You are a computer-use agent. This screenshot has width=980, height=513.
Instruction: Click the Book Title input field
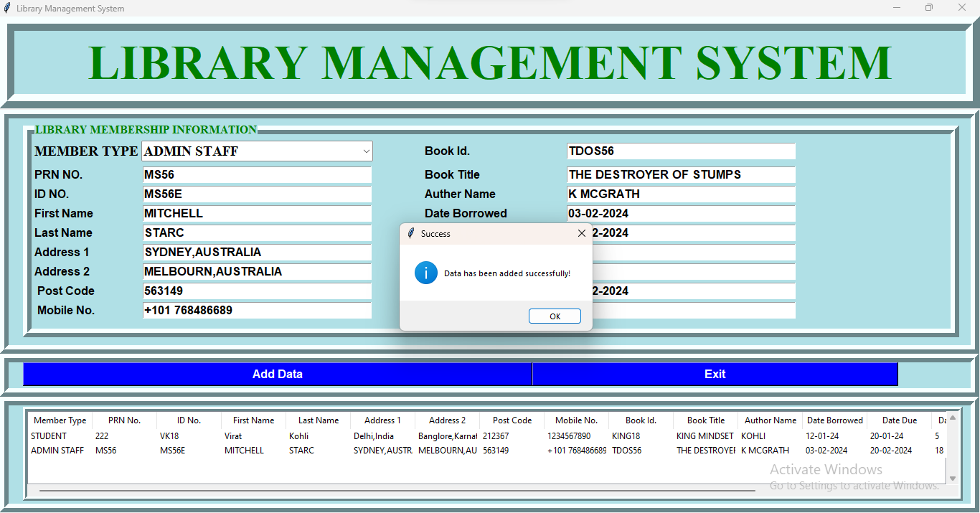pyautogui.click(x=680, y=175)
